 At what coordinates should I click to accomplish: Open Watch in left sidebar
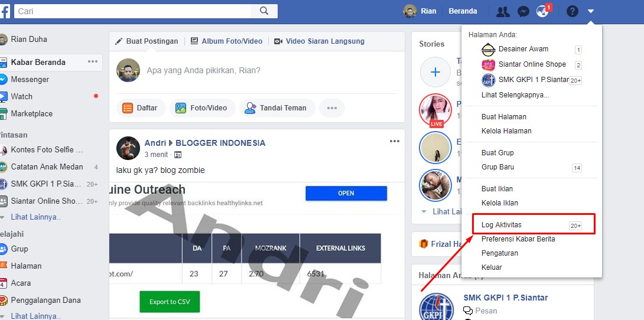click(21, 96)
